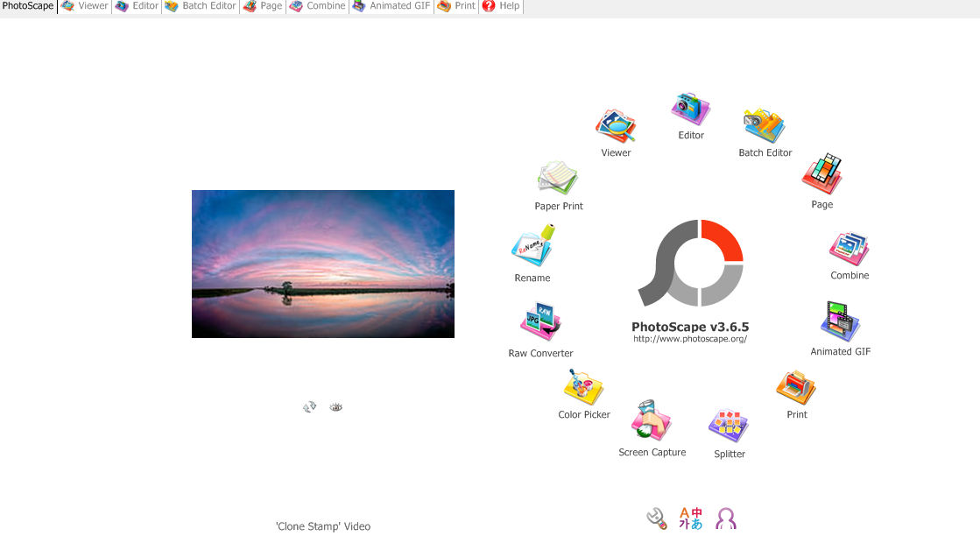Open the Print circle icon

pos(796,387)
